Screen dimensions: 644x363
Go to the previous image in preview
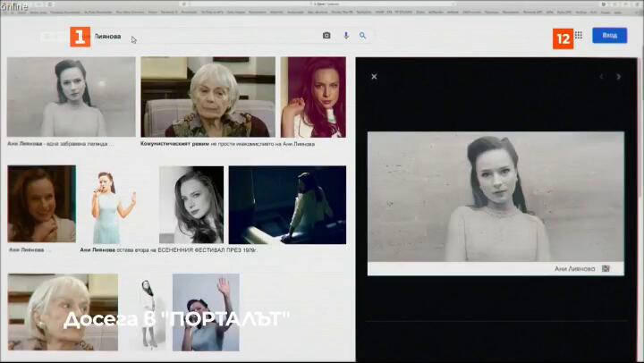point(601,77)
